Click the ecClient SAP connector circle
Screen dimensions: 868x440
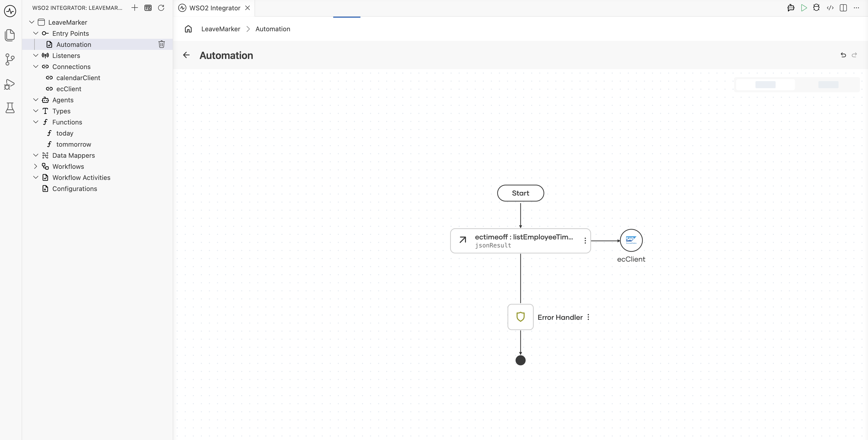click(x=631, y=240)
